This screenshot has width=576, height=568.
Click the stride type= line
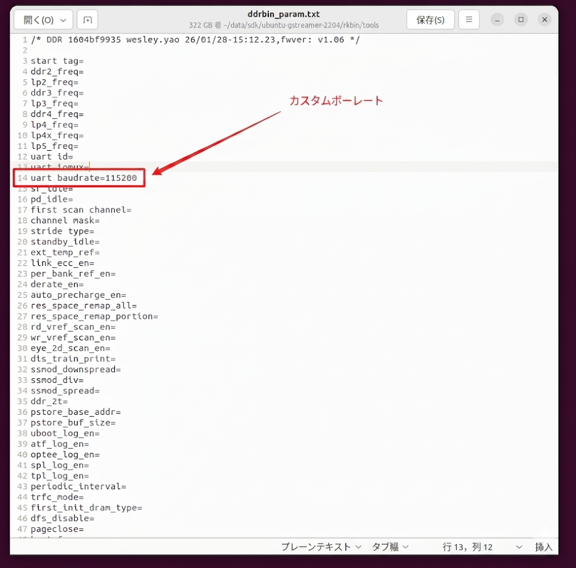(x=62, y=231)
